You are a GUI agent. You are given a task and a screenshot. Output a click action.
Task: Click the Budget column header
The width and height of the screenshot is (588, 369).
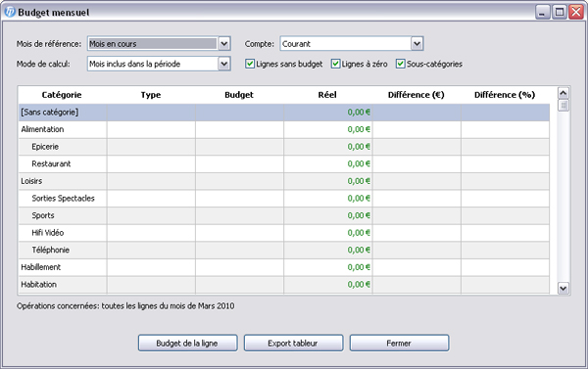(x=239, y=95)
